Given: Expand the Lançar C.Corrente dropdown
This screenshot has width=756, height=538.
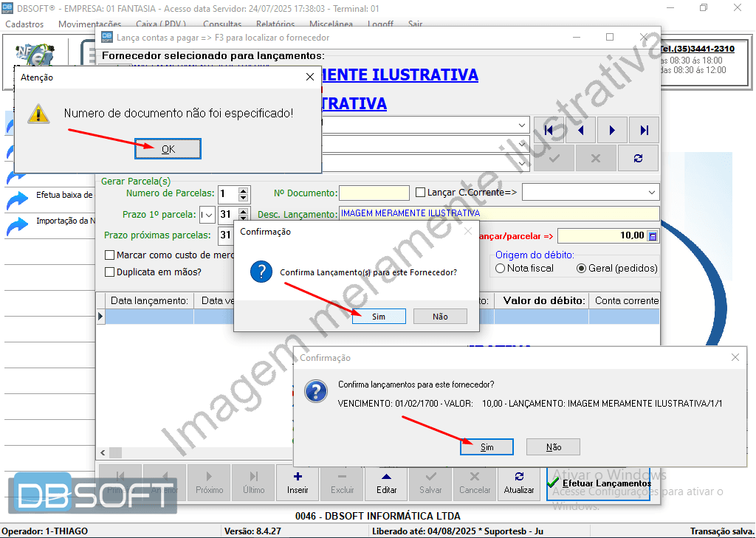Looking at the screenshot, I should coord(651,193).
